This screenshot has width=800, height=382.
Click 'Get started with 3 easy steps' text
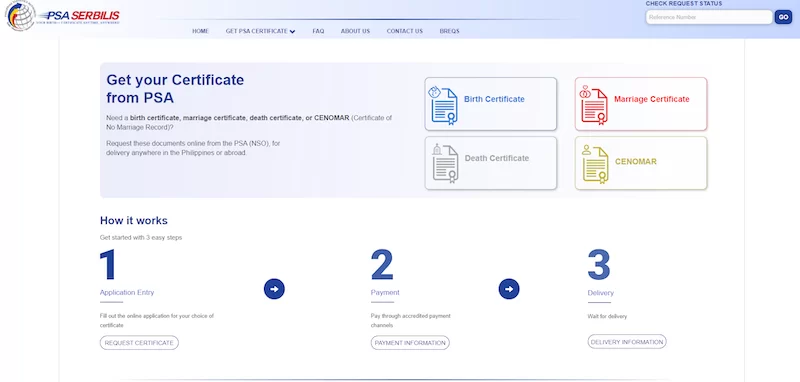pos(141,238)
